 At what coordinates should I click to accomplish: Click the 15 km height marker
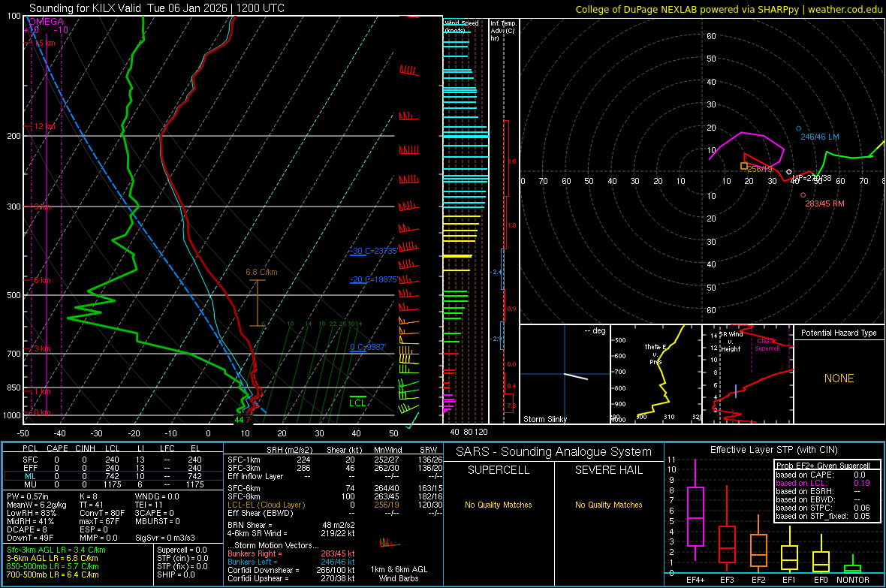pyautogui.click(x=45, y=43)
